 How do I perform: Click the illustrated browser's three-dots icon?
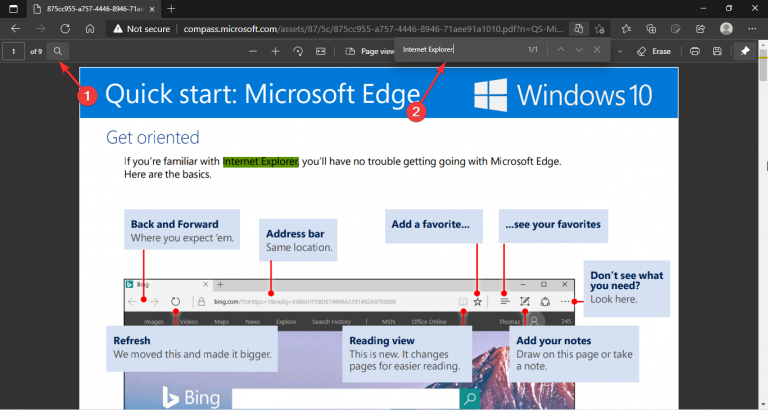pyautogui.click(x=565, y=302)
